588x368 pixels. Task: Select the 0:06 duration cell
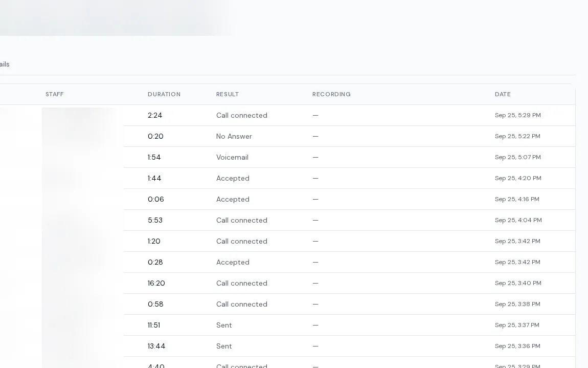pyautogui.click(x=155, y=200)
